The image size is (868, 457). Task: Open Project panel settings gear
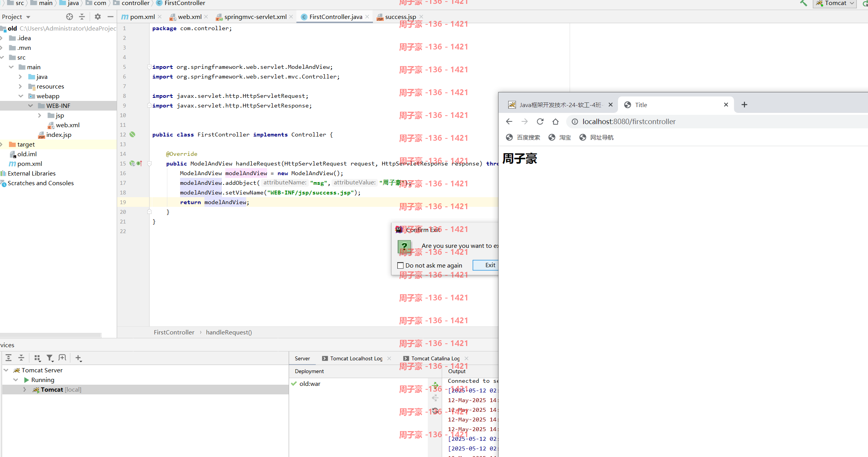98,17
